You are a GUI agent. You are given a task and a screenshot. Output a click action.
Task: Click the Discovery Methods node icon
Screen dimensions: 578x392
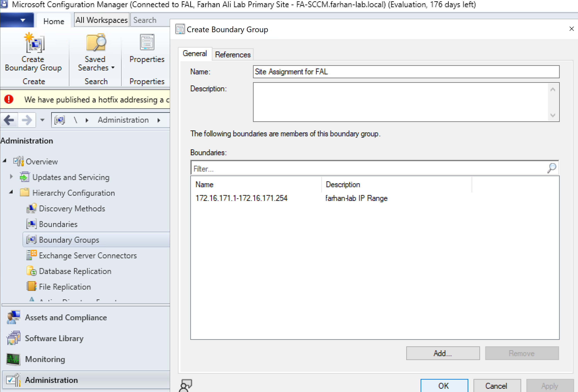point(31,209)
